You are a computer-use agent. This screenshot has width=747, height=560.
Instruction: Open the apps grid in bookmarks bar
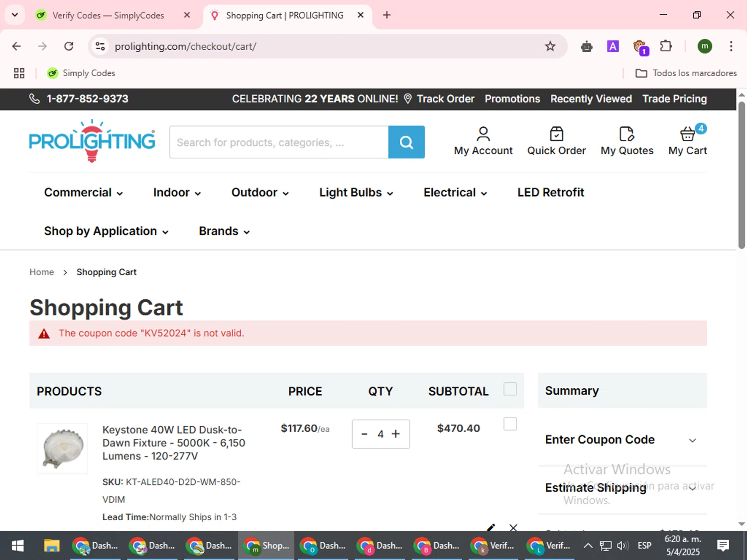click(19, 73)
